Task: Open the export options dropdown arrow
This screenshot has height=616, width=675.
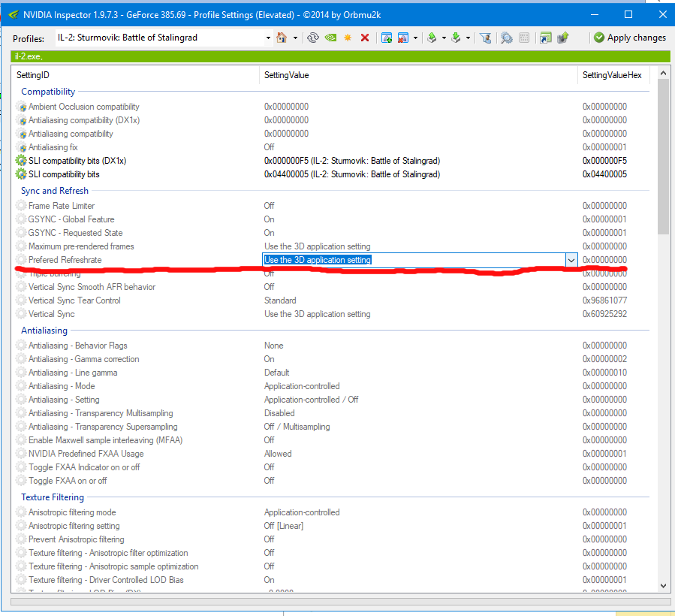Action: (444, 38)
